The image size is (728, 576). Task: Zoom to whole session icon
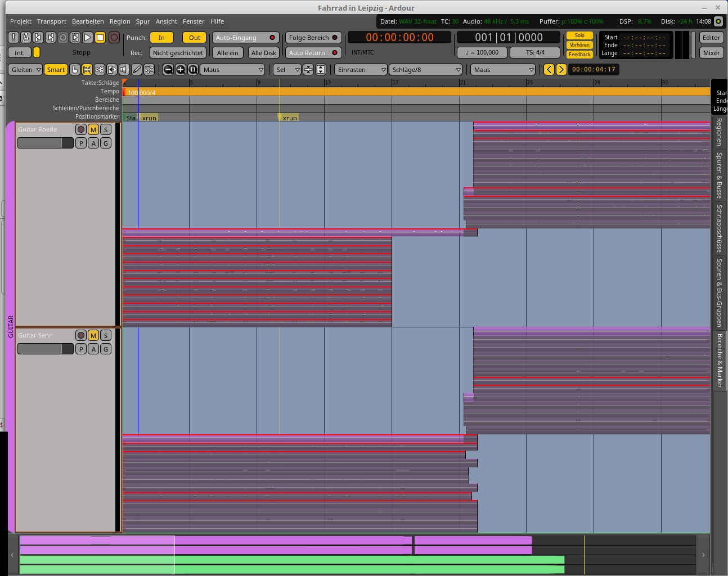tap(193, 70)
